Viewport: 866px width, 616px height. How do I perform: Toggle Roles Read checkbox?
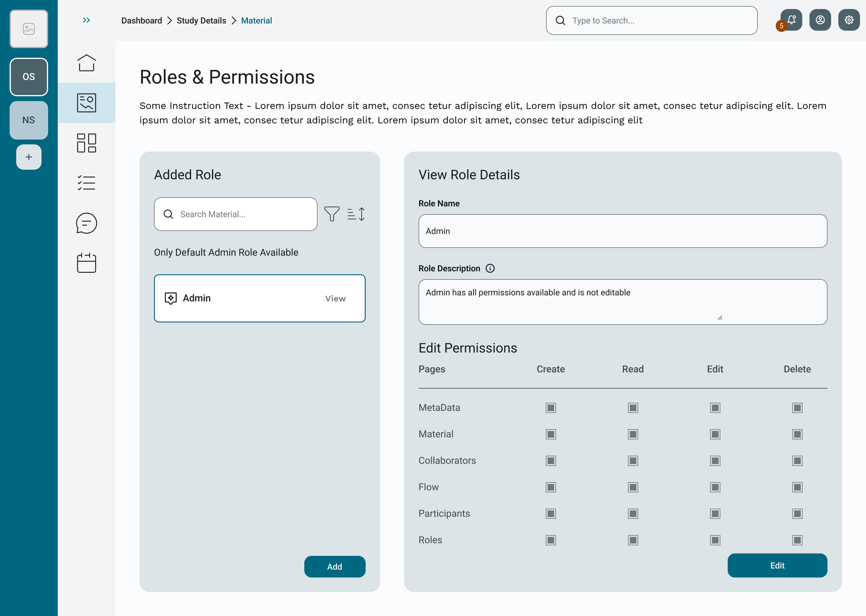pyautogui.click(x=633, y=540)
